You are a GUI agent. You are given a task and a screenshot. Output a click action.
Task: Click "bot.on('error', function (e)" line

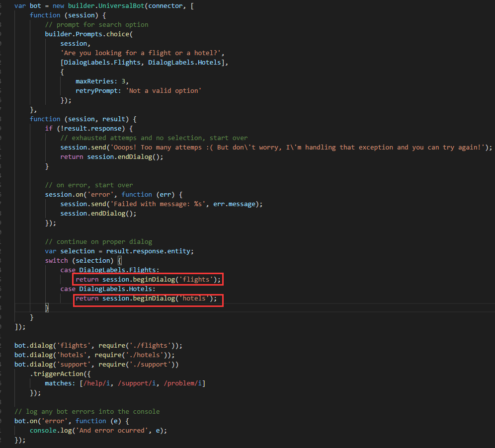(x=72, y=421)
